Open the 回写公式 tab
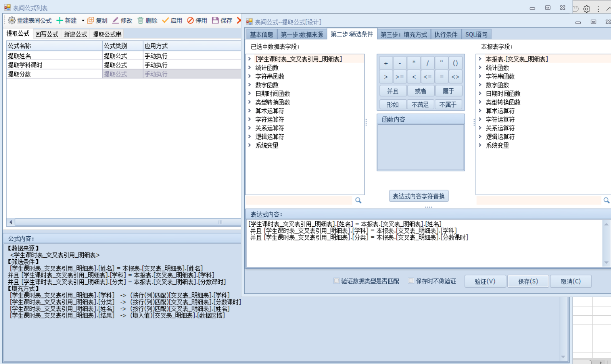The width and height of the screenshot is (611, 364). 46,35
